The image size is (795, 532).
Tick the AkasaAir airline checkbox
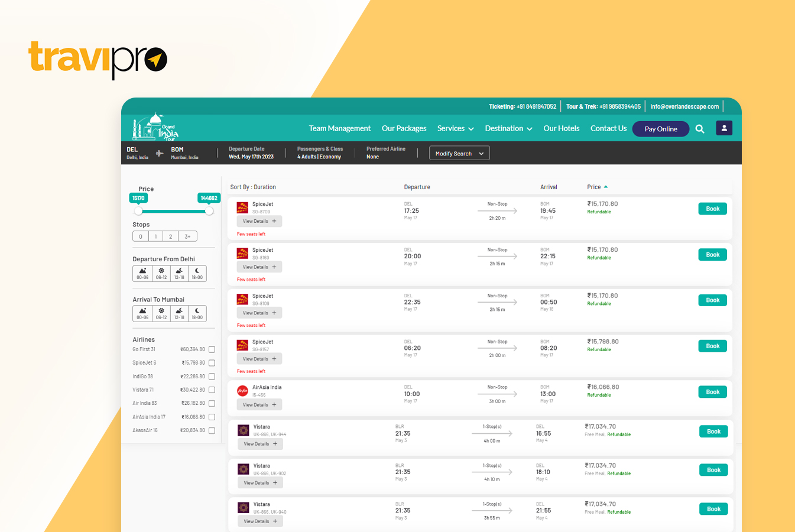point(212,430)
